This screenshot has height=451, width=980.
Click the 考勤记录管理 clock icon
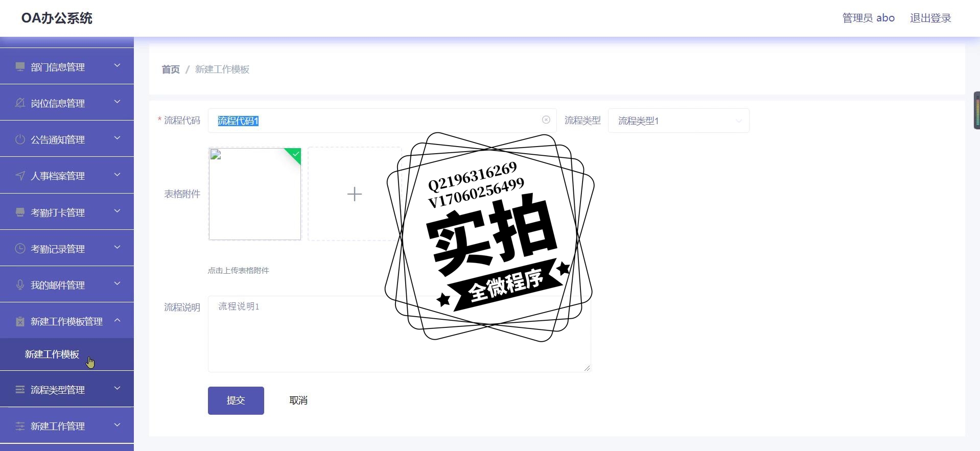(20, 248)
